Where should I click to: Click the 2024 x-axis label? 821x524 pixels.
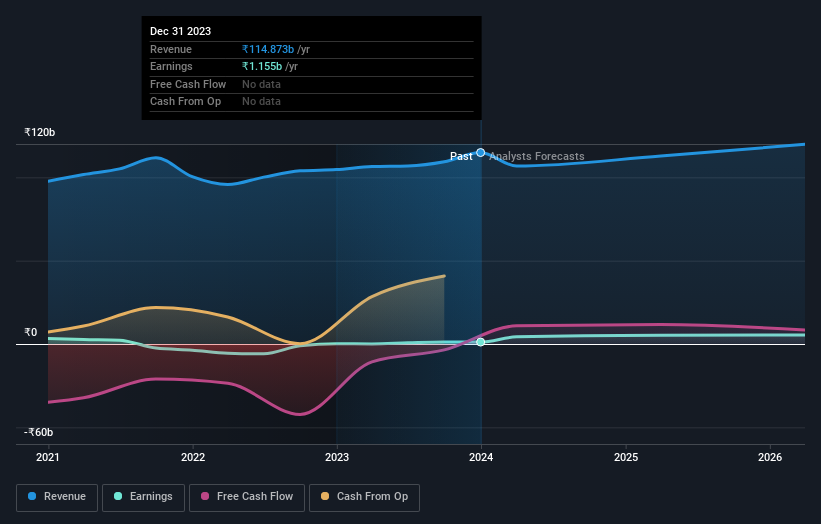tap(481, 457)
